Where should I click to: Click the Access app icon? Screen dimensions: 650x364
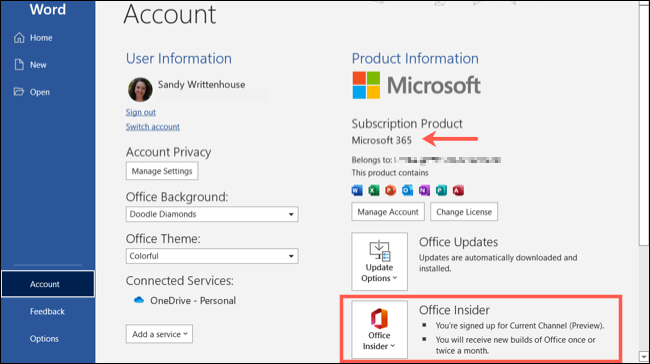tap(458, 190)
